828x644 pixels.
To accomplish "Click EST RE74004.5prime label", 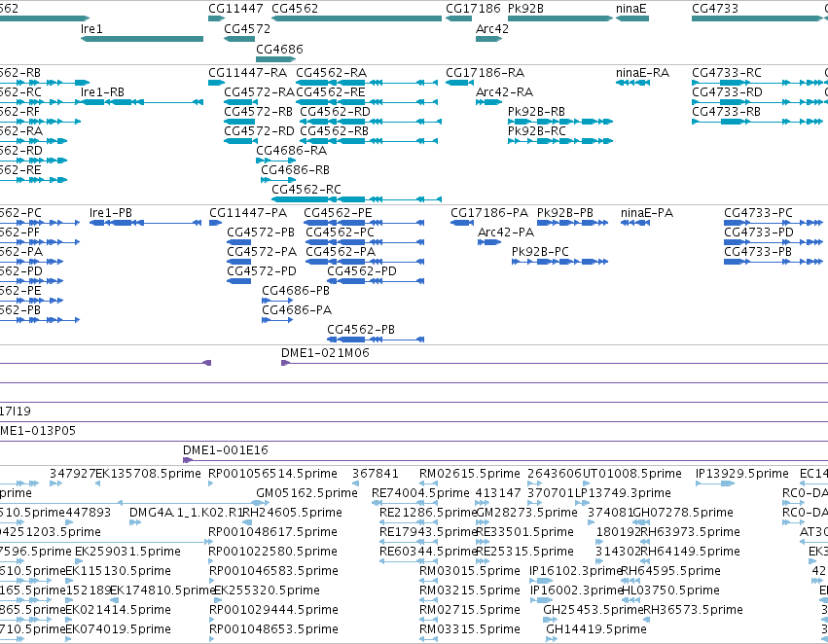I will [x=420, y=493].
